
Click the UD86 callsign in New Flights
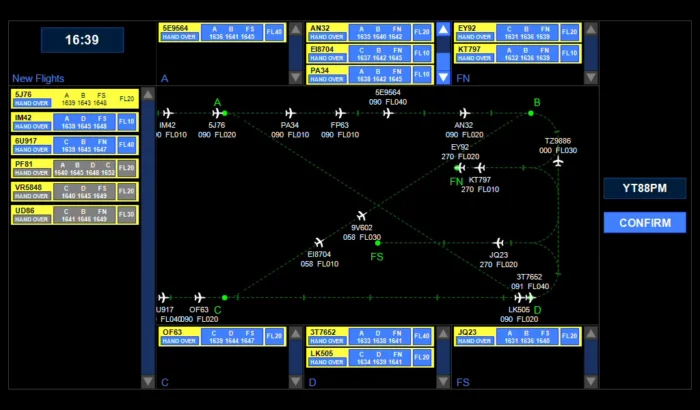[25, 210]
